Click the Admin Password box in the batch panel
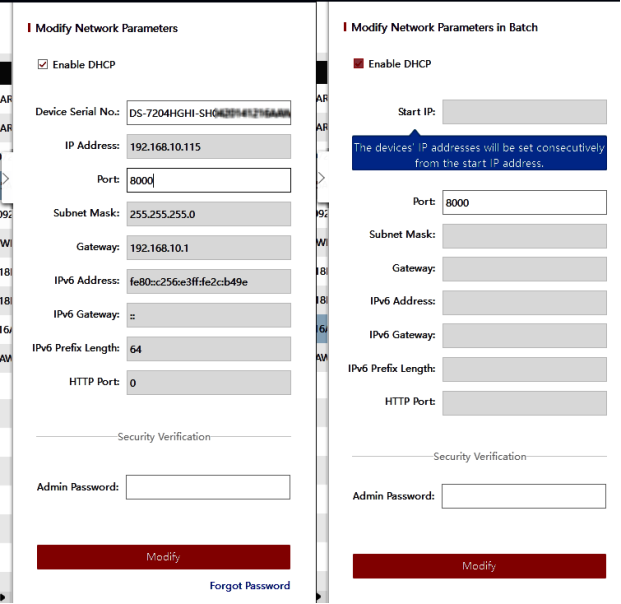This screenshot has height=604, width=621. point(524,496)
